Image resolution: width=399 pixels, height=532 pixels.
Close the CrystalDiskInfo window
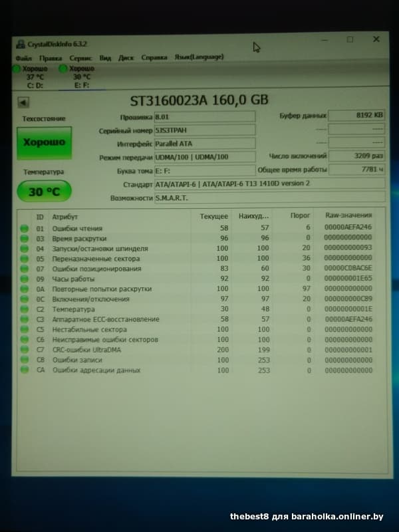[x=376, y=39]
